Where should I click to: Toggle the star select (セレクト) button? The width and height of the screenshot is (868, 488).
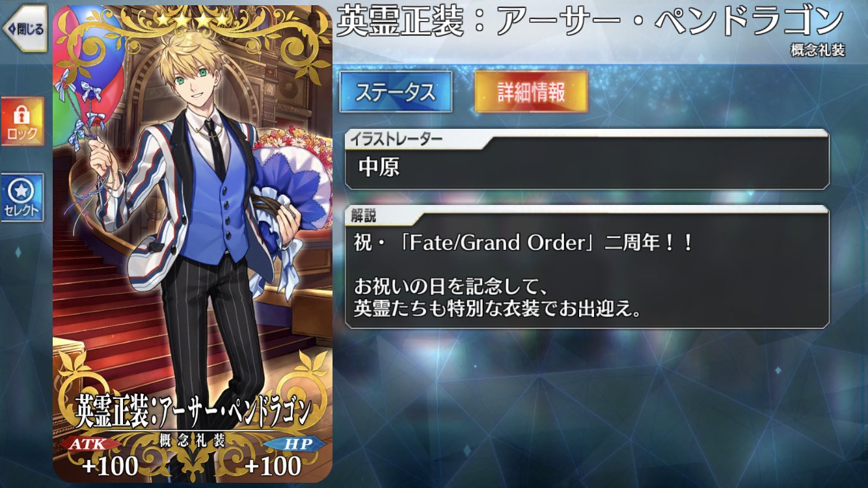click(x=22, y=198)
